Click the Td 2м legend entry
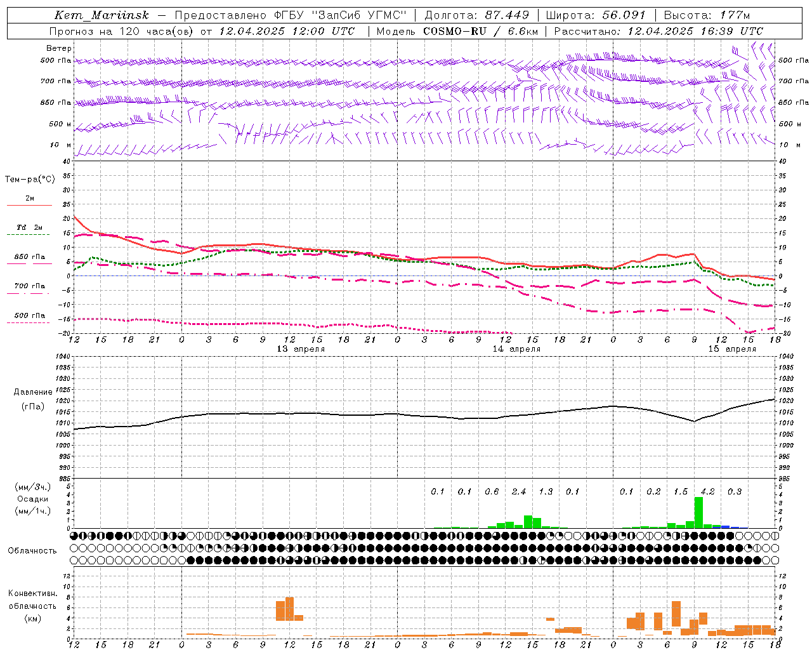This screenshot has height=650, width=812. click(30, 227)
